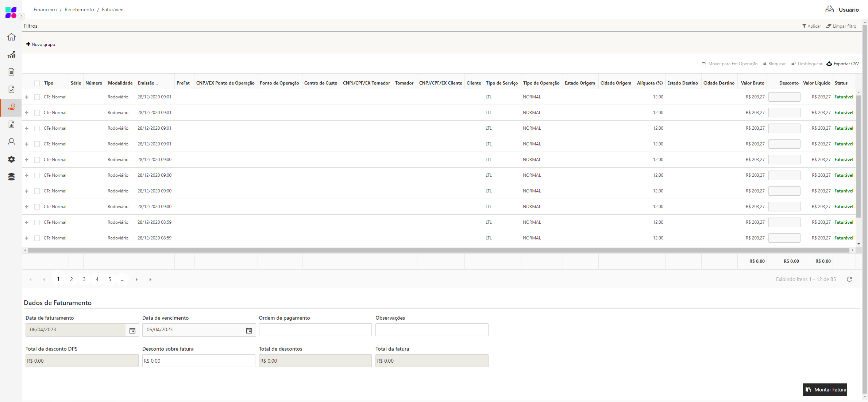Open the growth chart sidebar icon
This screenshot has height=402, width=868.
click(11, 54)
